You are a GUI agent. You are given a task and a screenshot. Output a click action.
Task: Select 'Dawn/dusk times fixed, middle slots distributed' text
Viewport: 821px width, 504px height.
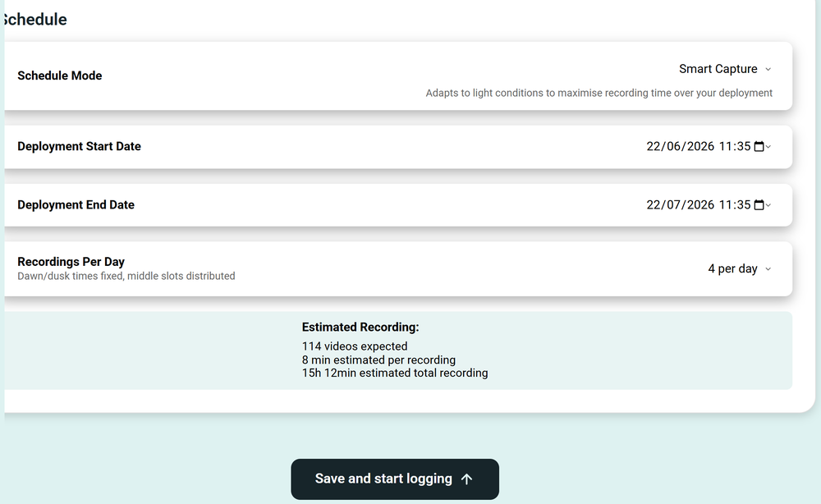(126, 276)
